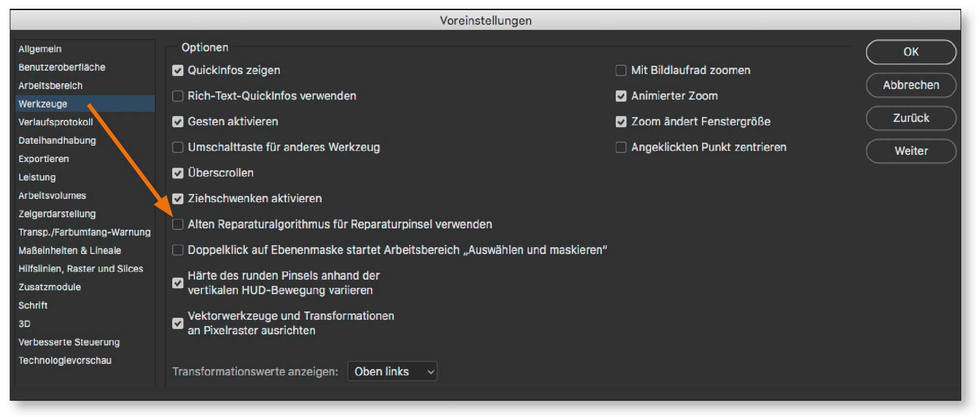Viewport: 980px width, 417px height.
Task: Click the Zurück button
Action: click(x=910, y=118)
